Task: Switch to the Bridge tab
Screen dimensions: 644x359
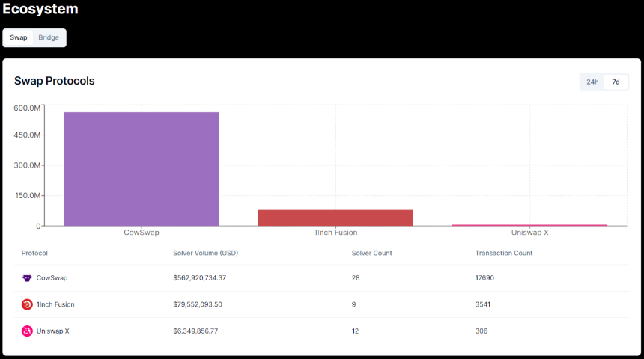Action: point(49,37)
